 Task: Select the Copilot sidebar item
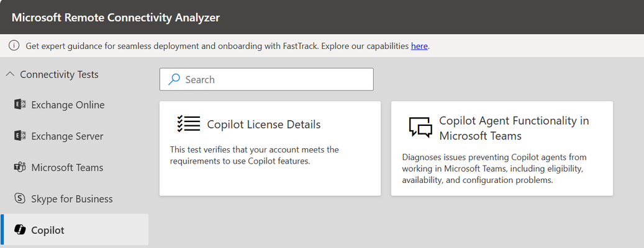point(75,229)
